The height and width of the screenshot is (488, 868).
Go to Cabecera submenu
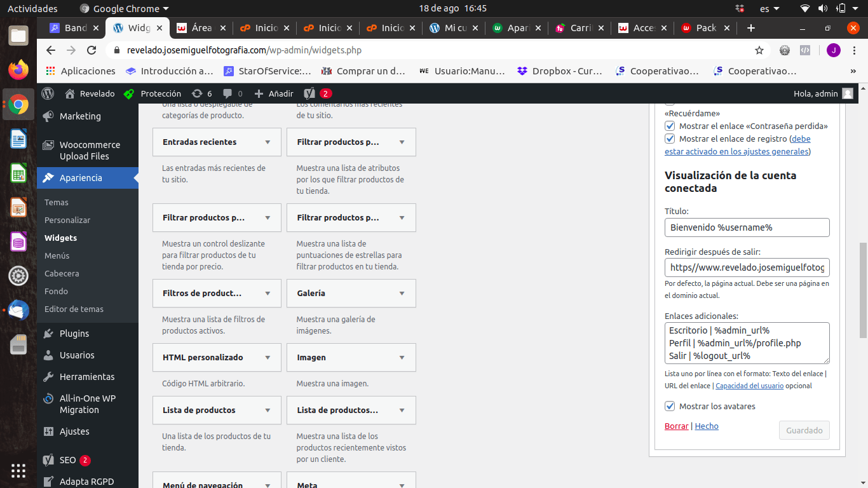click(x=62, y=273)
